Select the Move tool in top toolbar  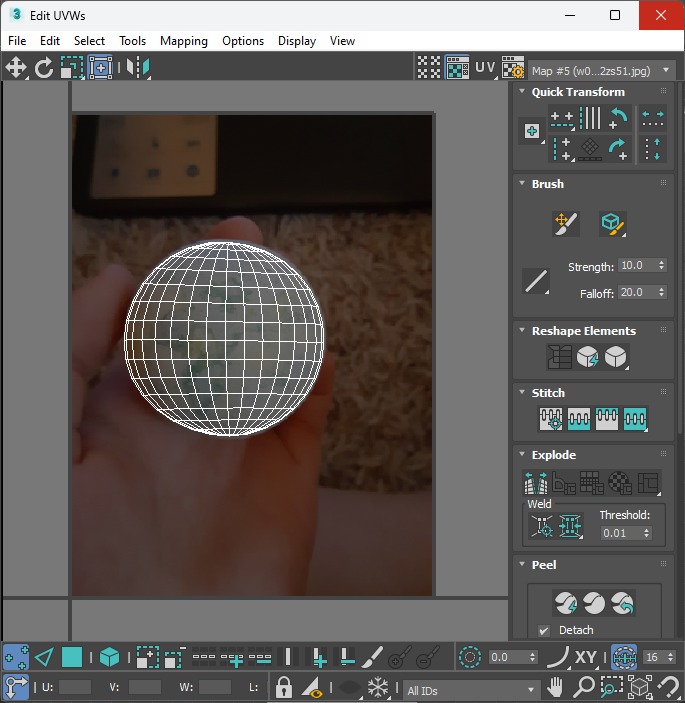click(16, 68)
